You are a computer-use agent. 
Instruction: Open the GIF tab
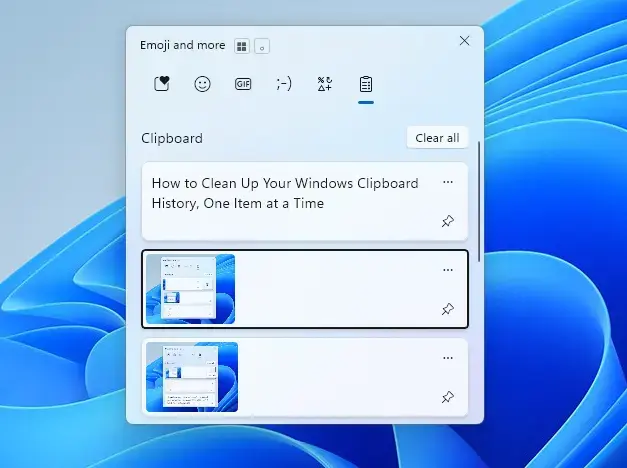(243, 84)
